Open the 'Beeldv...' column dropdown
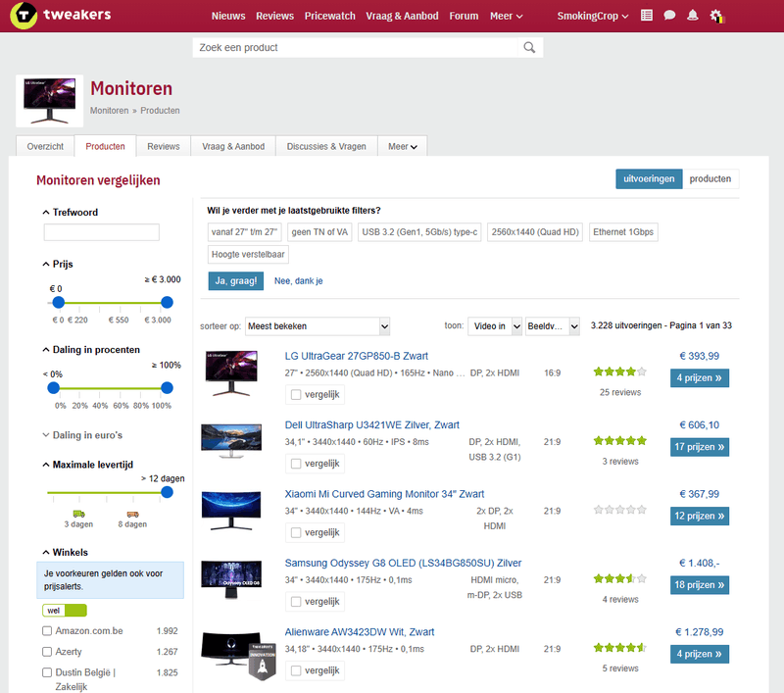784x693 pixels. 553,326
